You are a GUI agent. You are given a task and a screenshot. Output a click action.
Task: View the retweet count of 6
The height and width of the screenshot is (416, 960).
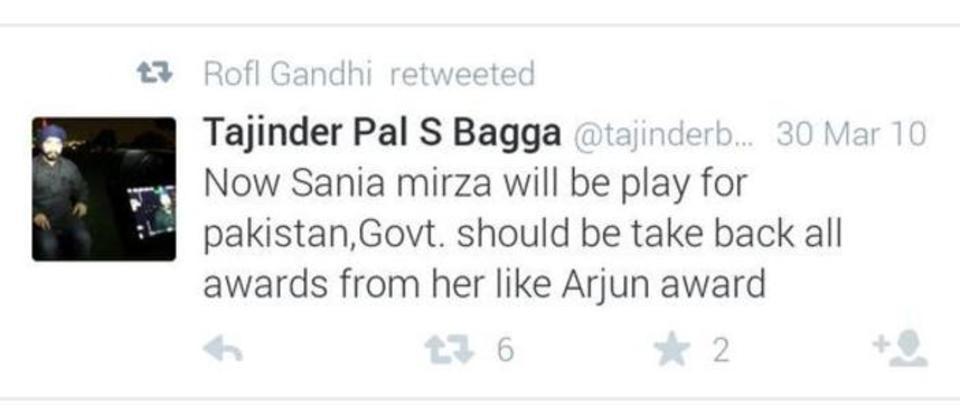[505, 352]
